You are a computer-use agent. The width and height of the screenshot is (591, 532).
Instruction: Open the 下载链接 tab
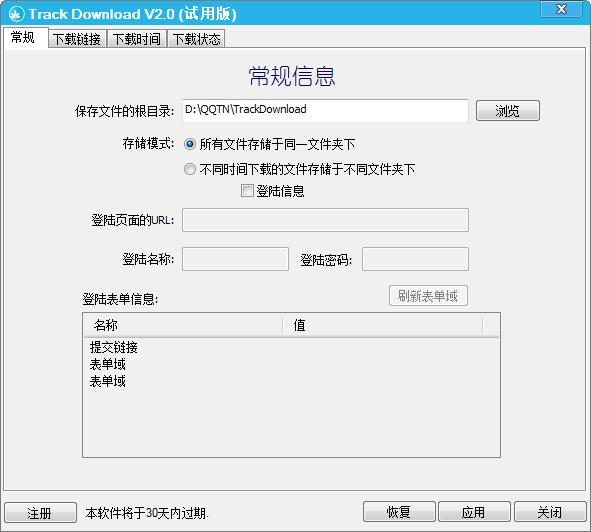(77, 39)
